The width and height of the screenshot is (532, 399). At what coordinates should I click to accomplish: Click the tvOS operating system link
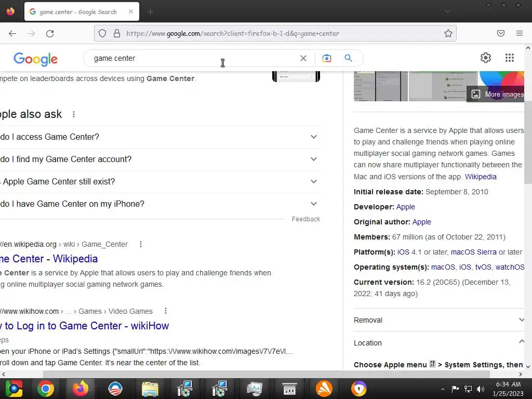483,267
